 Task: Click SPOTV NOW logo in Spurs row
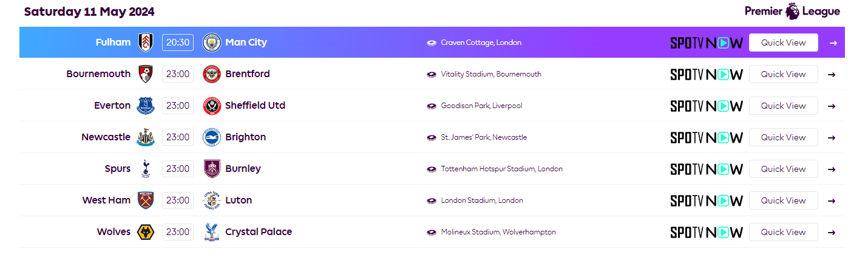(x=706, y=169)
